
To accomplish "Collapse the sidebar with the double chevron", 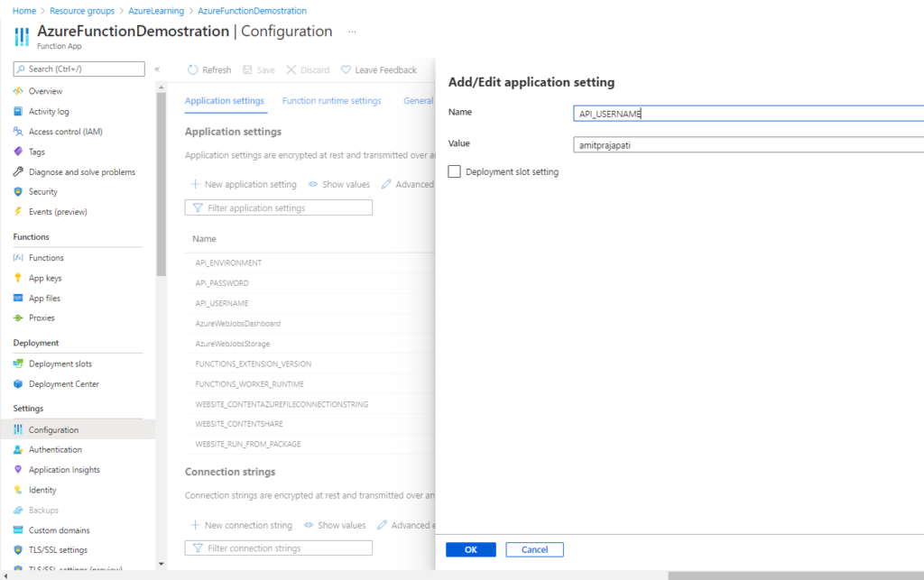I will (157, 69).
